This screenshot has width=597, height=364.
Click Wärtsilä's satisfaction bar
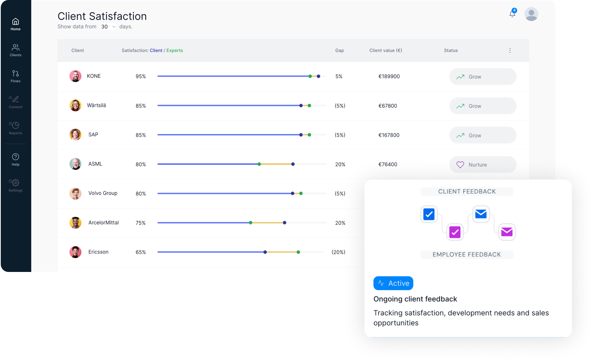[x=242, y=106]
